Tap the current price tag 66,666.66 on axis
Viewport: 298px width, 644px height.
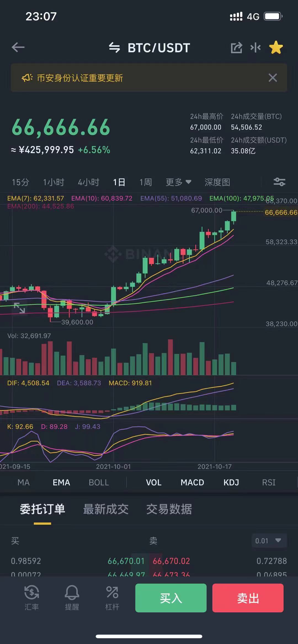coord(281,212)
